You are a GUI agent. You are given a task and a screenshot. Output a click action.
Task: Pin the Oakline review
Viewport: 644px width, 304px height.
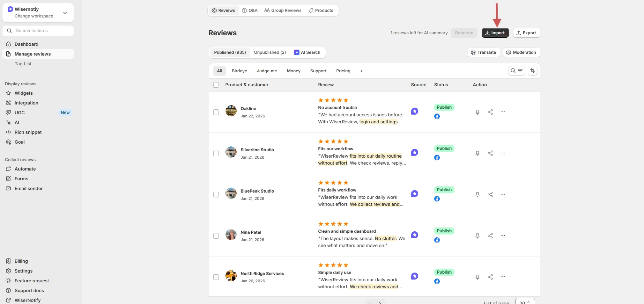click(478, 112)
